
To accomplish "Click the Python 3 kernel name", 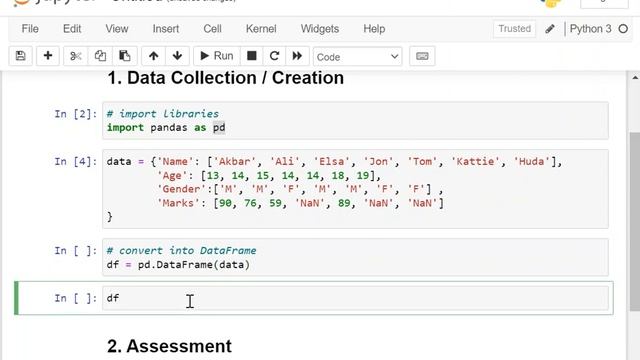I will (x=590, y=29).
